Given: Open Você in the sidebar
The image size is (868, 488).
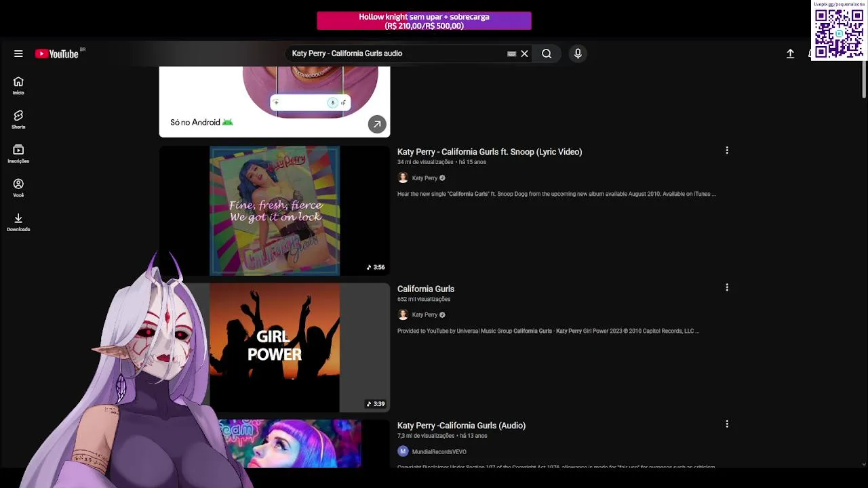Looking at the screenshot, I should (18, 188).
